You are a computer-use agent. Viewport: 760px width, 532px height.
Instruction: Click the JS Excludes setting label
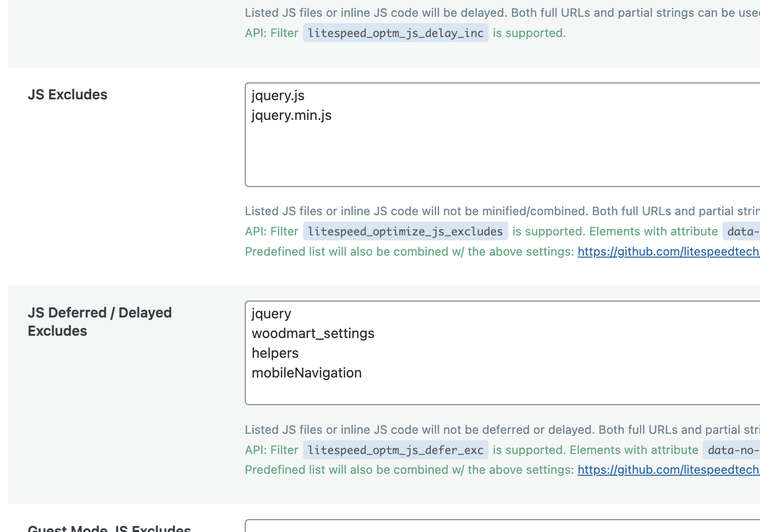tap(68, 95)
